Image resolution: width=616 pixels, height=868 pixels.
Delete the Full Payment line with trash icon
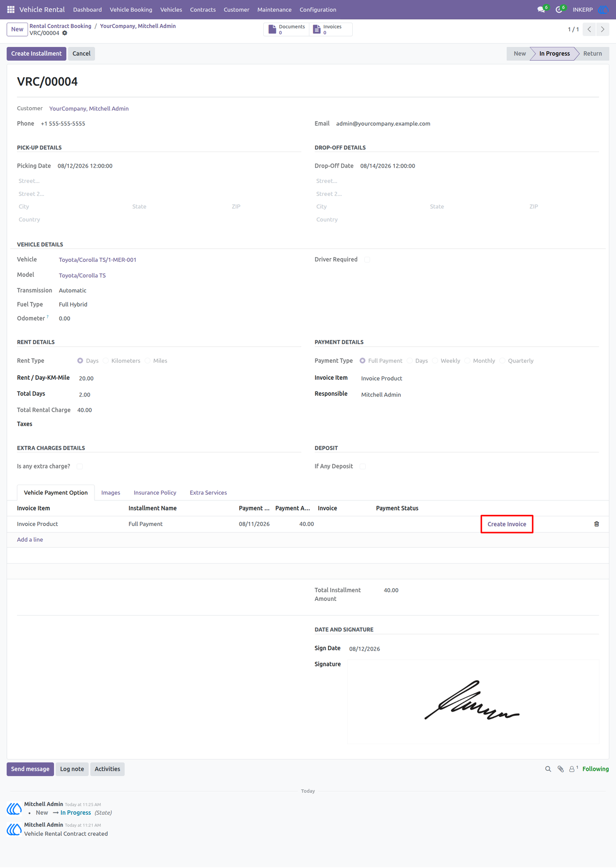[x=596, y=524]
